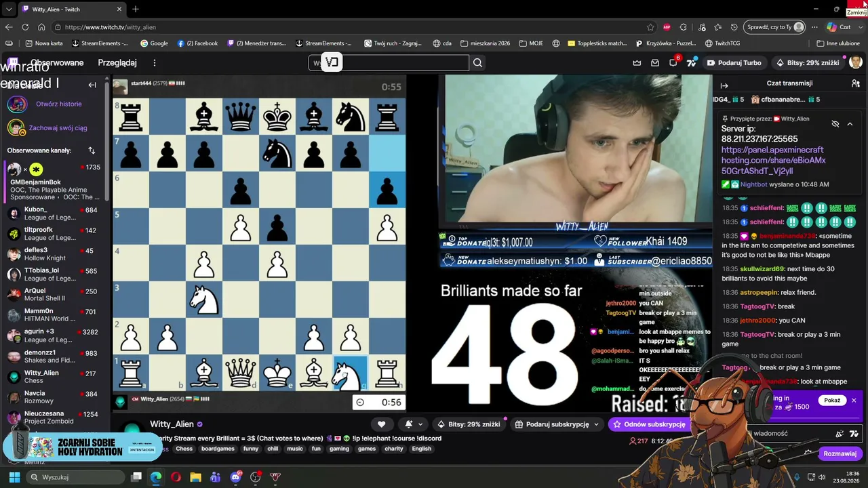868x488 pixels.
Task: Open the Twitch search magnifier button
Action: click(478, 63)
